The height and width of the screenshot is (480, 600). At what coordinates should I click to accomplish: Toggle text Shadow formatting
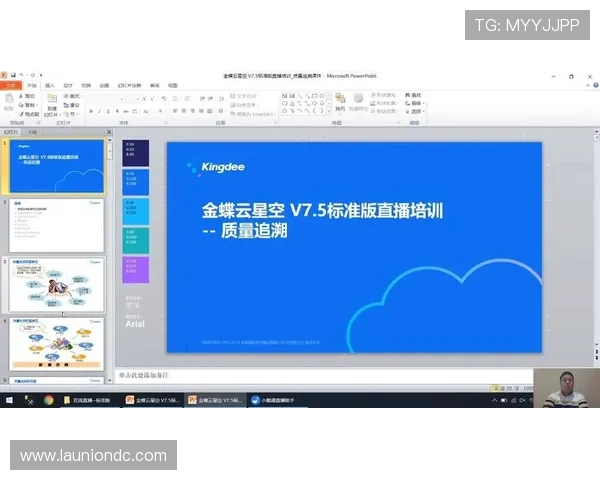point(117,111)
